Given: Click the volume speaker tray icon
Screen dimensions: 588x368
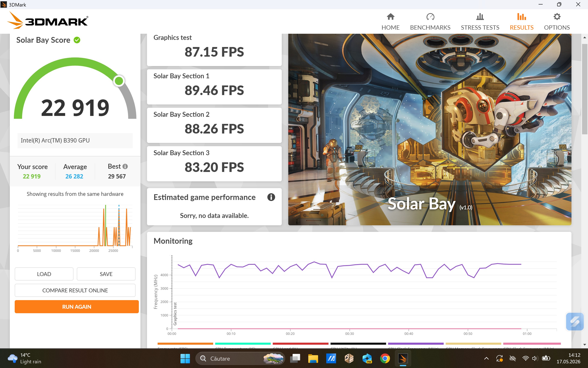Looking at the screenshot, I should tap(535, 358).
